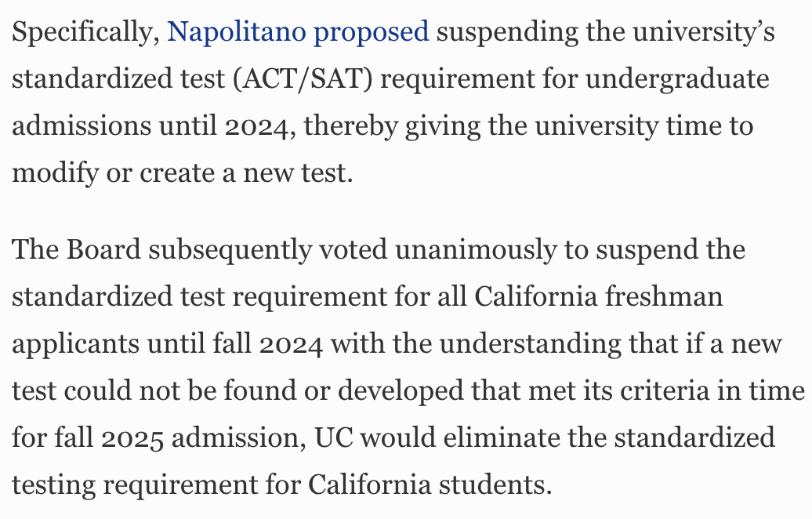Click the word "thereby"
Viewport: 812px width, 519px height.
pos(350,127)
